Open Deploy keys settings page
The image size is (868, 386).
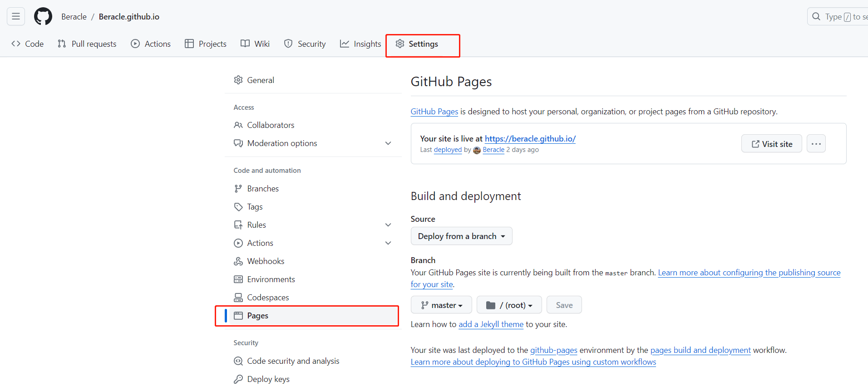313,379
